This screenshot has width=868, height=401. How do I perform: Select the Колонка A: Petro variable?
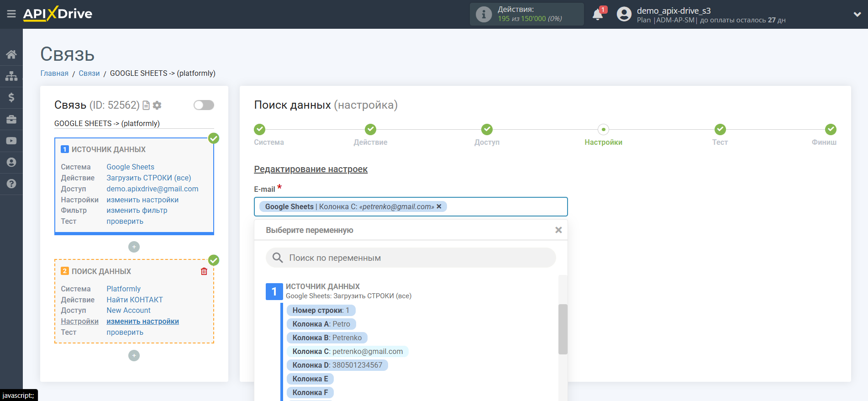[321, 324]
